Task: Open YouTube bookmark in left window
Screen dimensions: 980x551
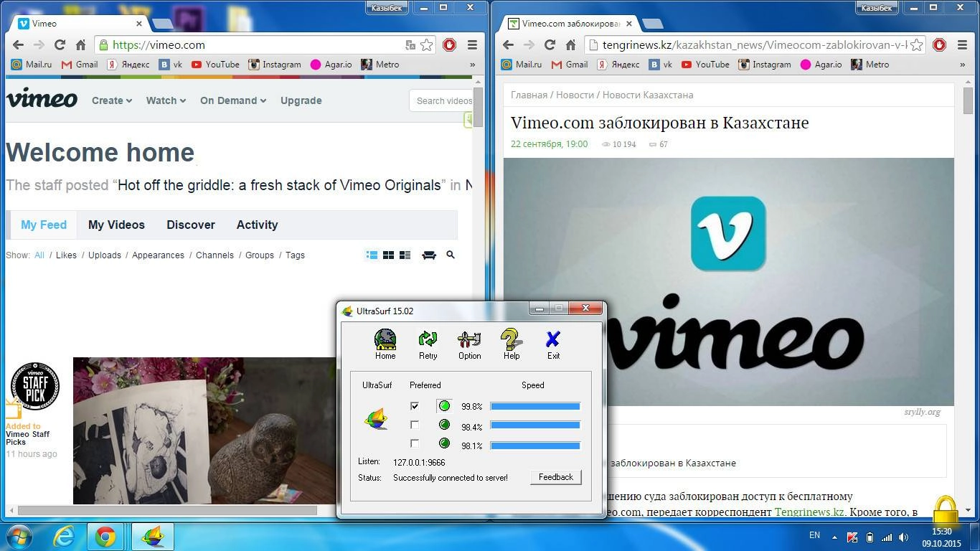Action: pyautogui.click(x=215, y=65)
